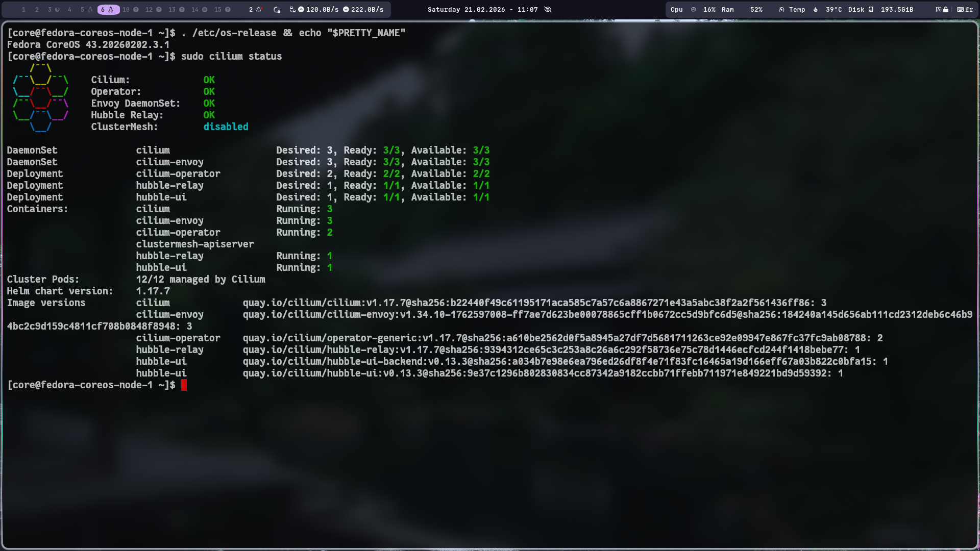Open the date and time clock module
980x551 pixels.
tap(482, 10)
